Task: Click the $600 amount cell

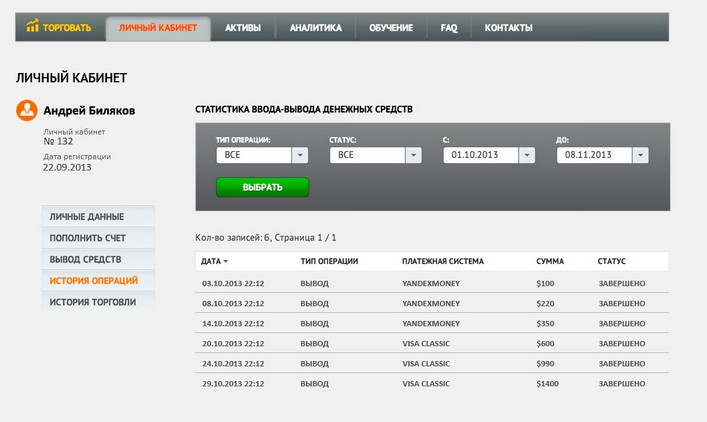Action: 546,344
